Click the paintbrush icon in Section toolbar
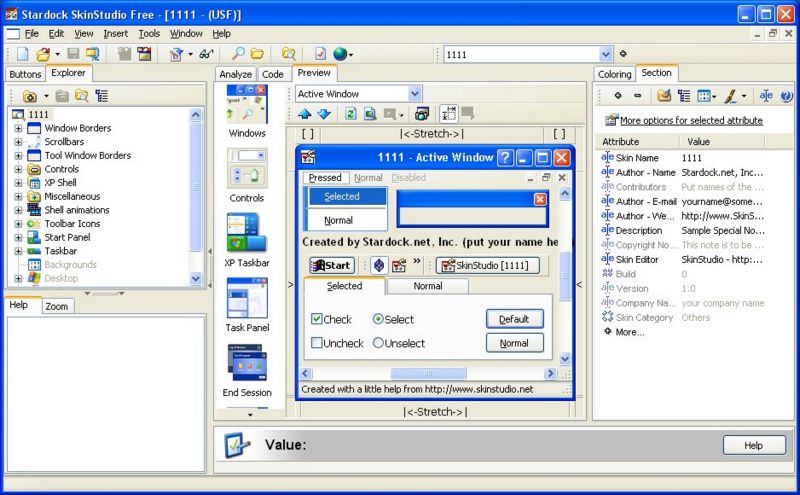The width and height of the screenshot is (800, 495). tap(731, 96)
